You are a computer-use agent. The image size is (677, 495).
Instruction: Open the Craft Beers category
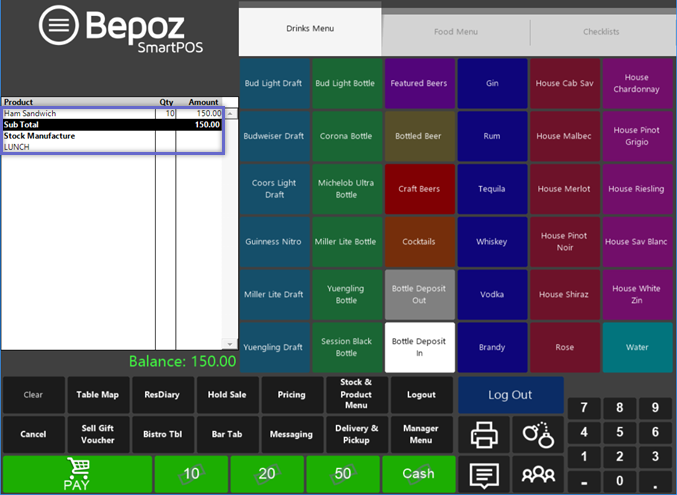(419, 189)
